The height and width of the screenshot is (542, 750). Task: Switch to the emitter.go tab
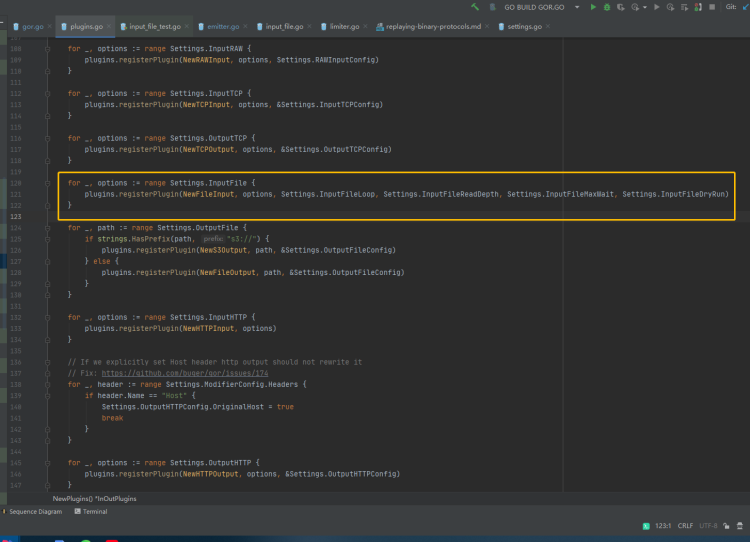[x=222, y=26]
